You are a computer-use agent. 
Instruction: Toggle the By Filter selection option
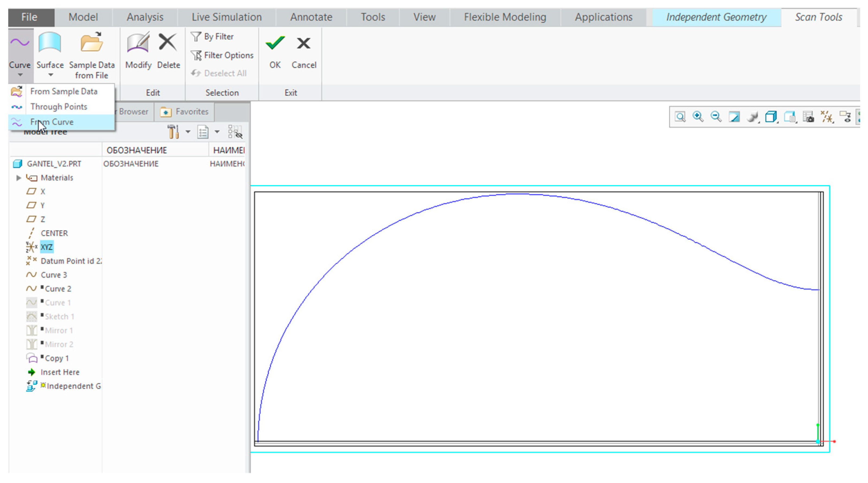(212, 36)
